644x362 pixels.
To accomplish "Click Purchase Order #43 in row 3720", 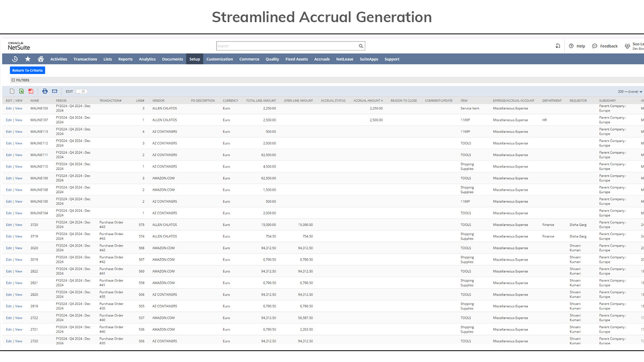I will coord(111,225).
